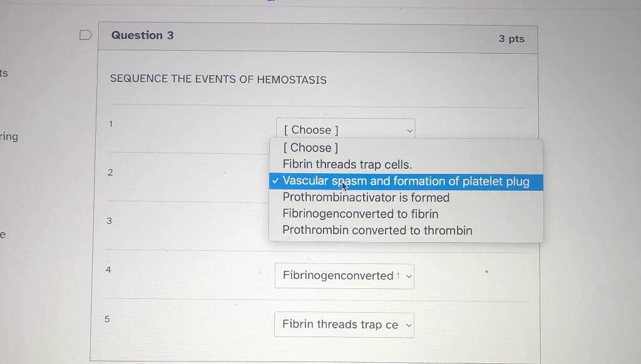
Task: Click the Question 3 header title
Action: (x=143, y=35)
